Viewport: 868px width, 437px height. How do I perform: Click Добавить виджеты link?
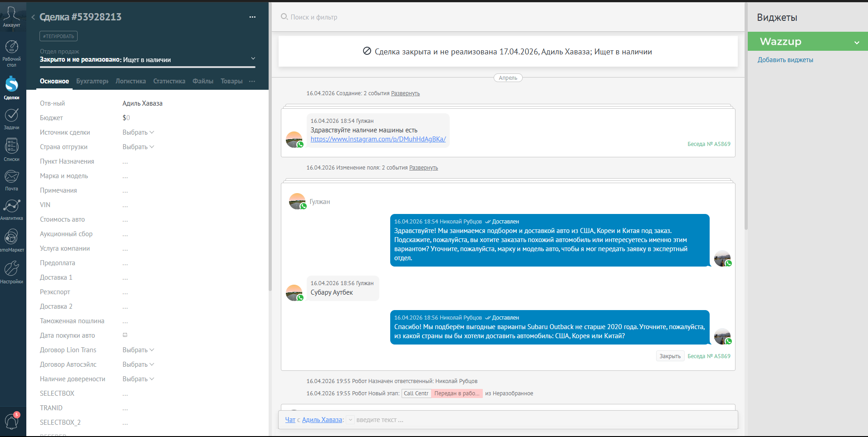[x=785, y=60]
